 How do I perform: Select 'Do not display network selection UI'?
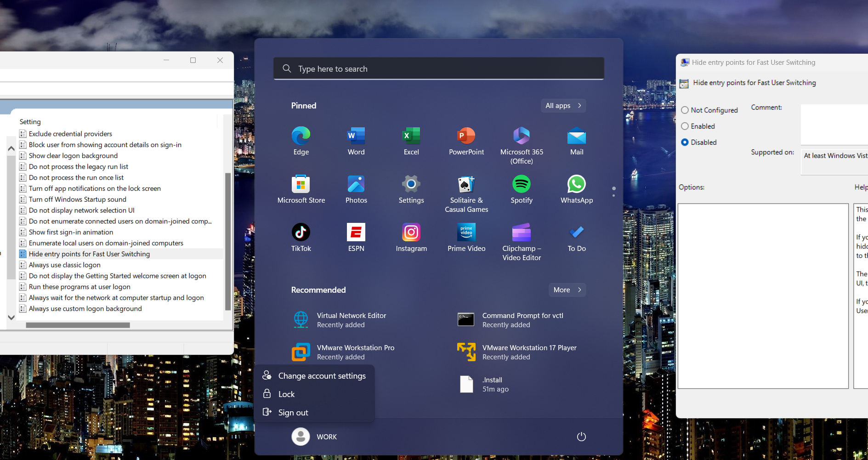point(82,210)
